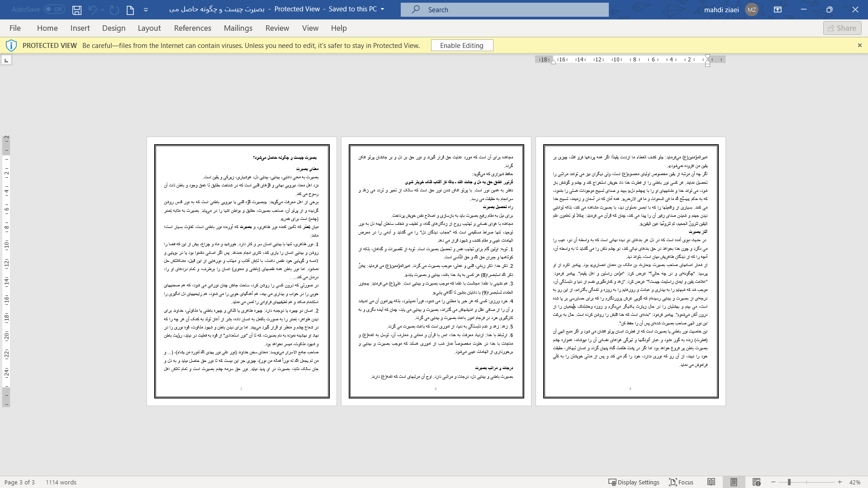Close the Protected View message bar
Viewport: 868px width, 488px height.
[x=860, y=45]
